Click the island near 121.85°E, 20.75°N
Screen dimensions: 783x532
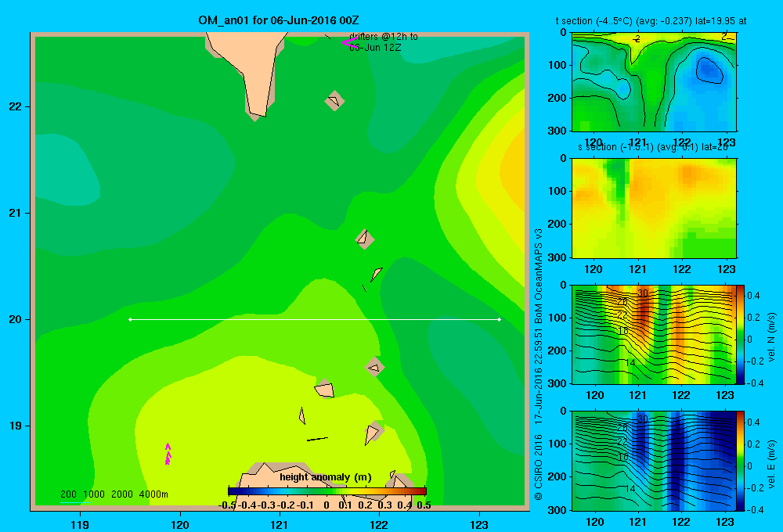tap(365, 239)
